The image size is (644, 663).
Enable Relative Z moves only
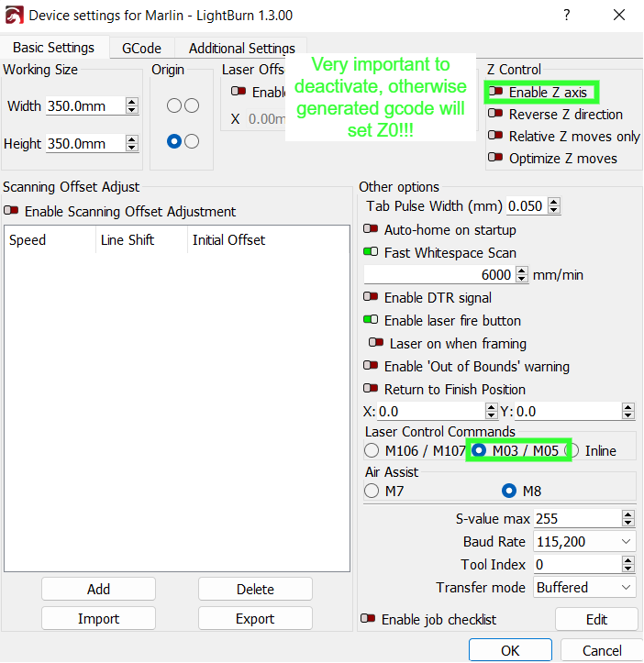(495, 136)
